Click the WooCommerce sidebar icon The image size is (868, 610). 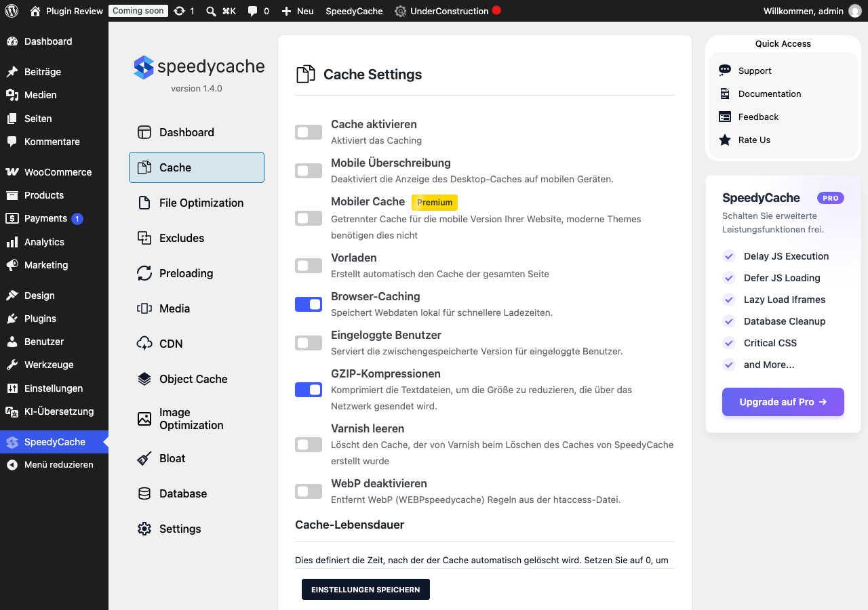coord(12,172)
